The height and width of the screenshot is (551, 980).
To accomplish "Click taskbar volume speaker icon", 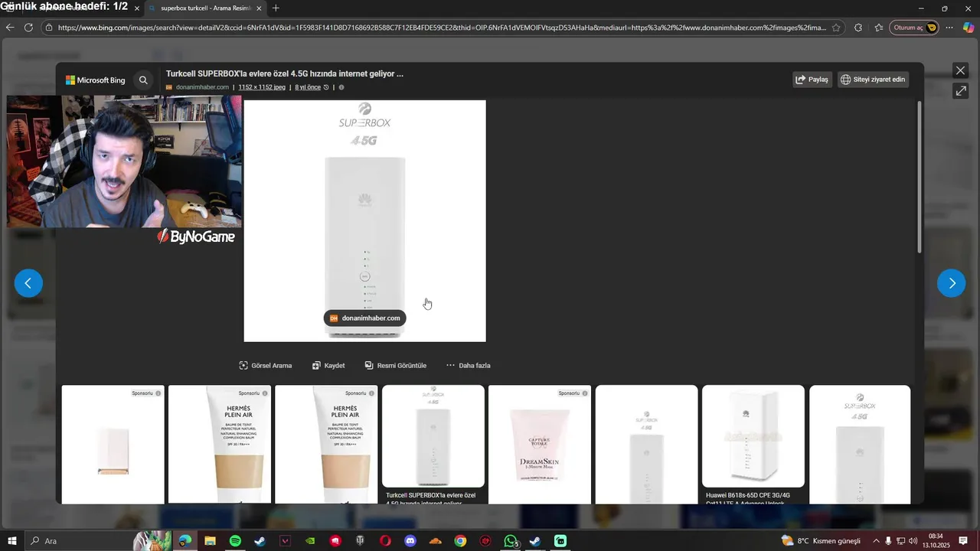I will 913,541.
